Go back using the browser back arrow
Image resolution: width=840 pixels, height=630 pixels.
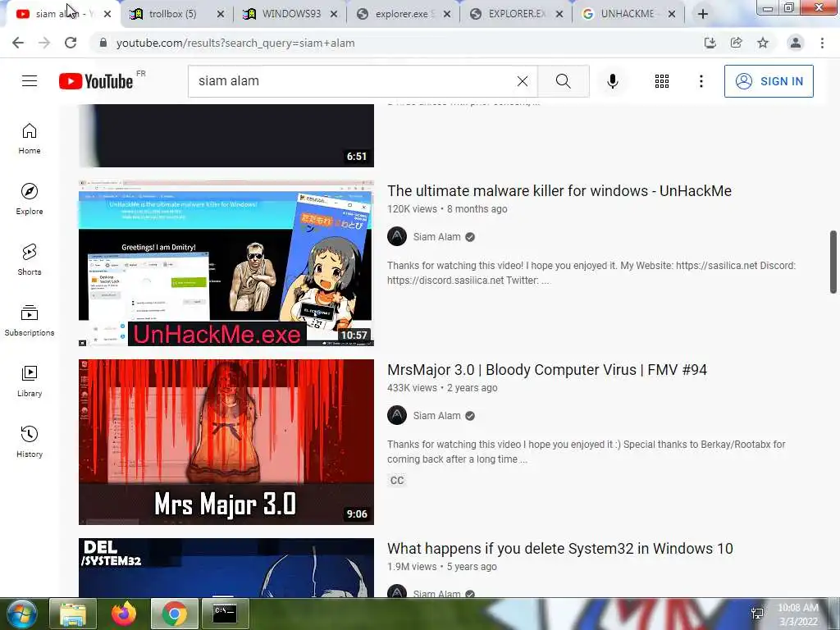tap(18, 43)
